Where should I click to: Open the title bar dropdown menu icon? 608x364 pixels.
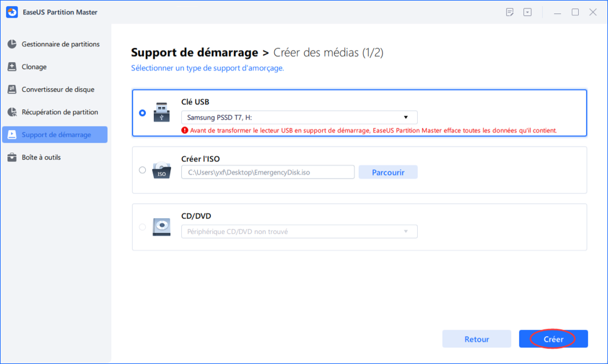click(x=527, y=12)
